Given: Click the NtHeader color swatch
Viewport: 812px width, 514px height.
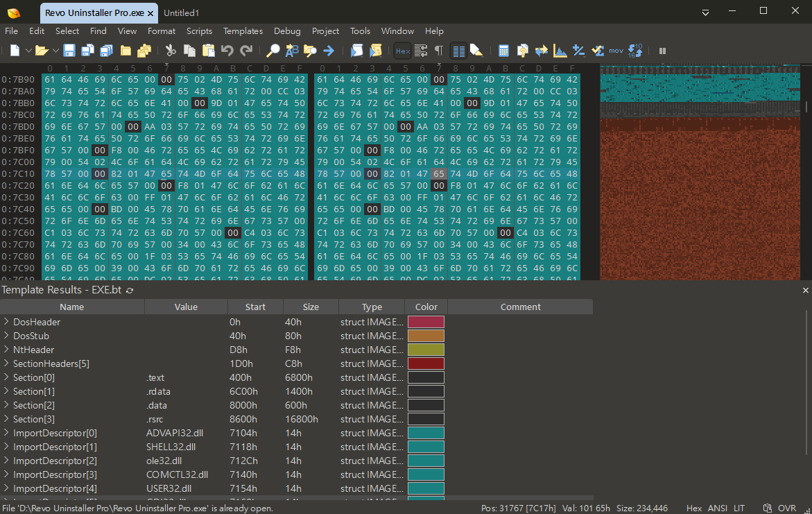Looking at the screenshot, I should (x=426, y=350).
